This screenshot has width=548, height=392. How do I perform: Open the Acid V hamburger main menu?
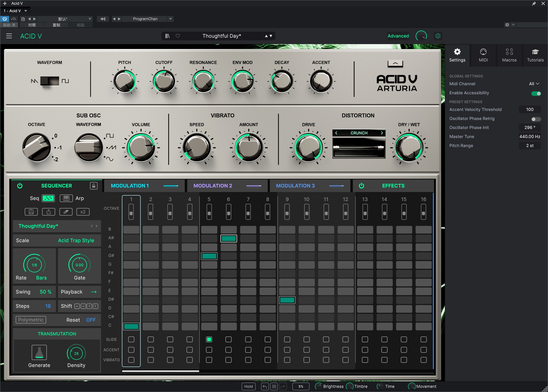pyautogui.click(x=9, y=36)
